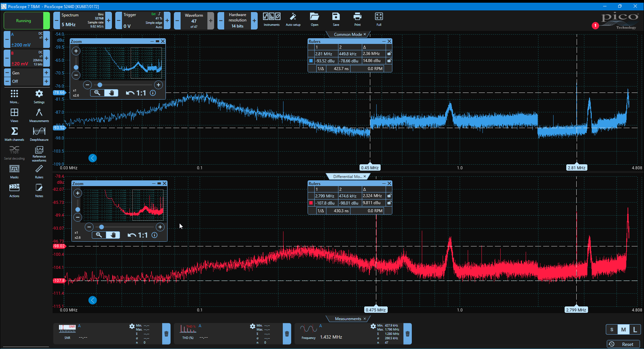The height and width of the screenshot is (349, 644).
Task: Show zoom info in upper Zoom panel
Action: (153, 93)
